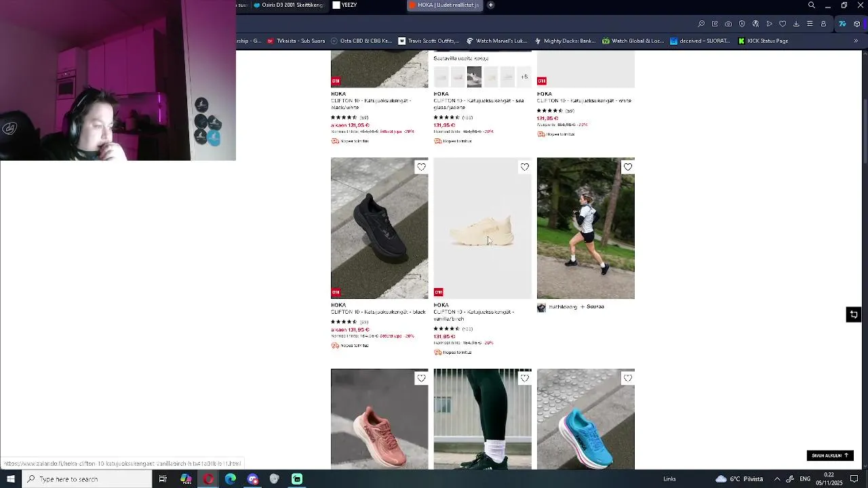Image resolution: width=868 pixels, height=488 pixels.
Task: Add pink Hoka shoe to wishlist
Action: click(x=421, y=378)
